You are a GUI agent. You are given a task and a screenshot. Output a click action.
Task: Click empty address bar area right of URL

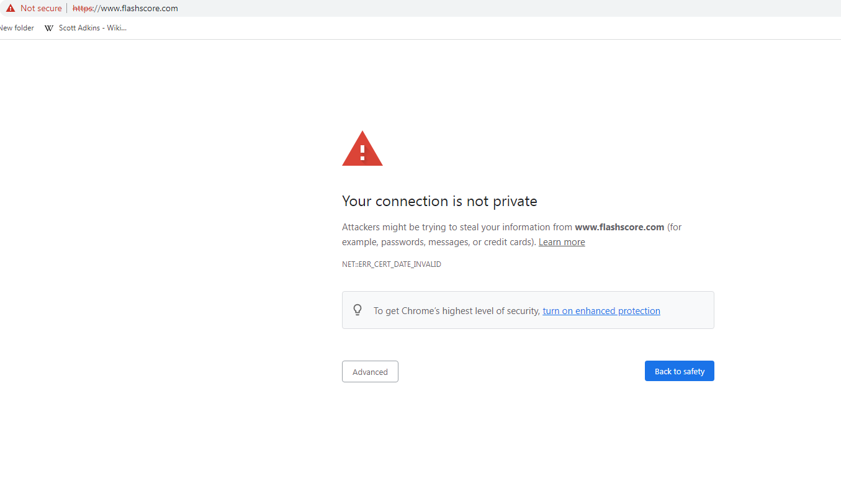click(497, 9)
